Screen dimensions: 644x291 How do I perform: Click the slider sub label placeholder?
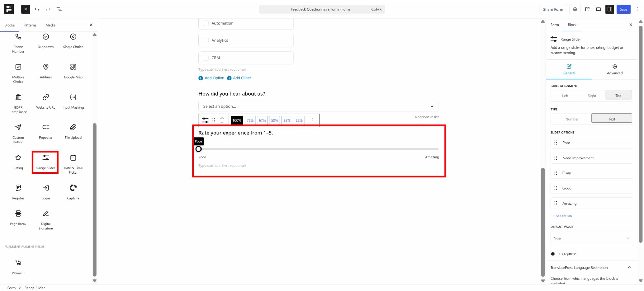pos(222,165)
